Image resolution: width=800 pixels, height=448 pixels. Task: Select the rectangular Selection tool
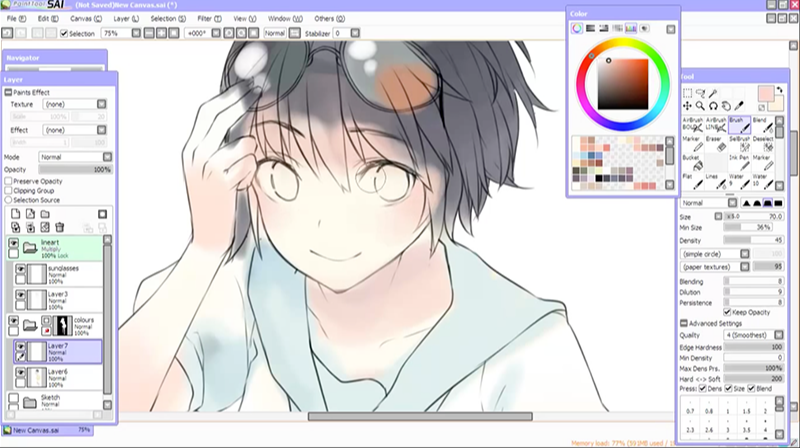coord(688,93)
